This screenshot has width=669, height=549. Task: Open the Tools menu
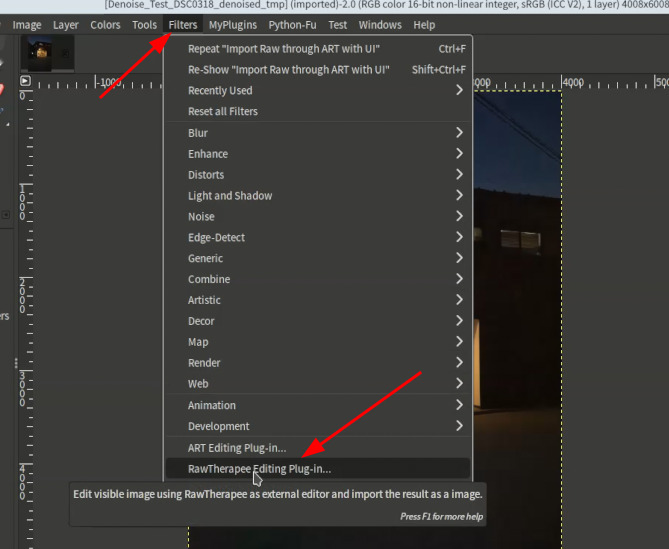point(144,25)
